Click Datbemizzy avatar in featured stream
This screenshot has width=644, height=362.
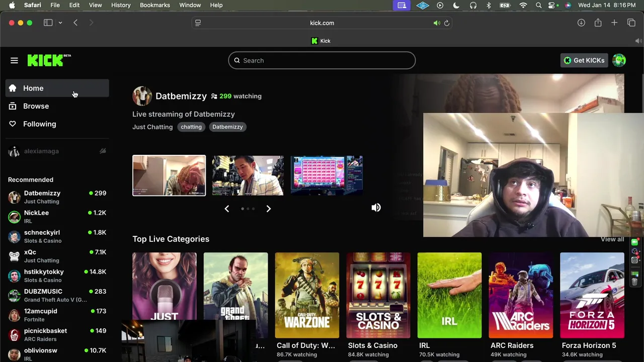click(x=142, y=96)
